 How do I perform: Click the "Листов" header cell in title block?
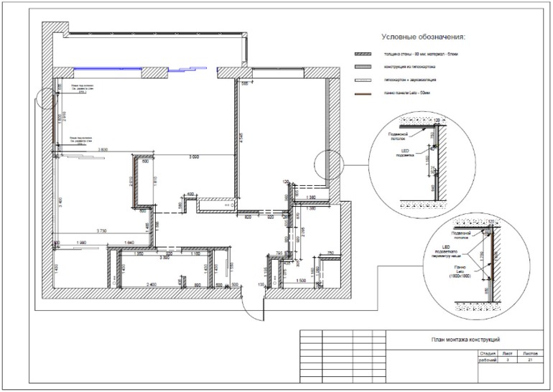click(x=530, y=353)
